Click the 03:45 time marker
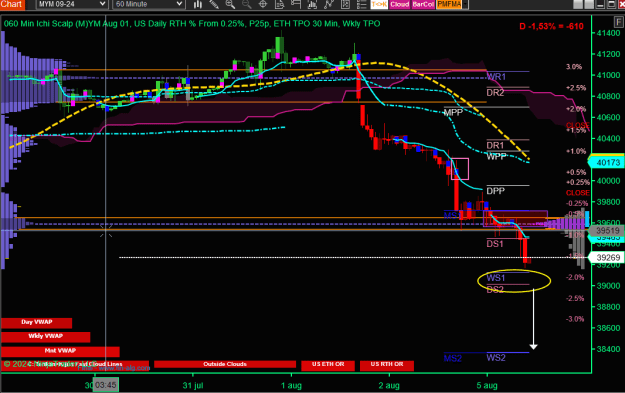625x393 pixels. click(x=106, y=385)
